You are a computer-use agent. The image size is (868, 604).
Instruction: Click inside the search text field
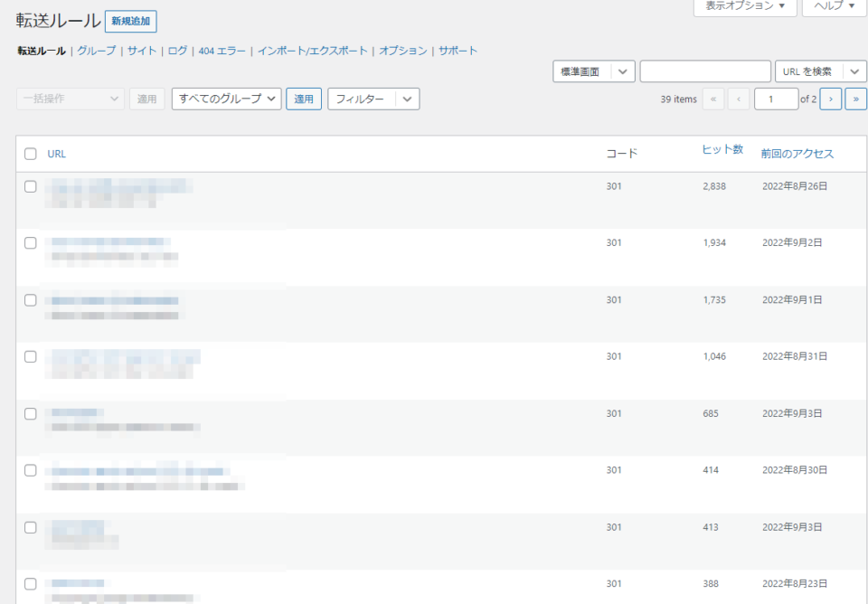pyautogui.click(x=705, y=71)
